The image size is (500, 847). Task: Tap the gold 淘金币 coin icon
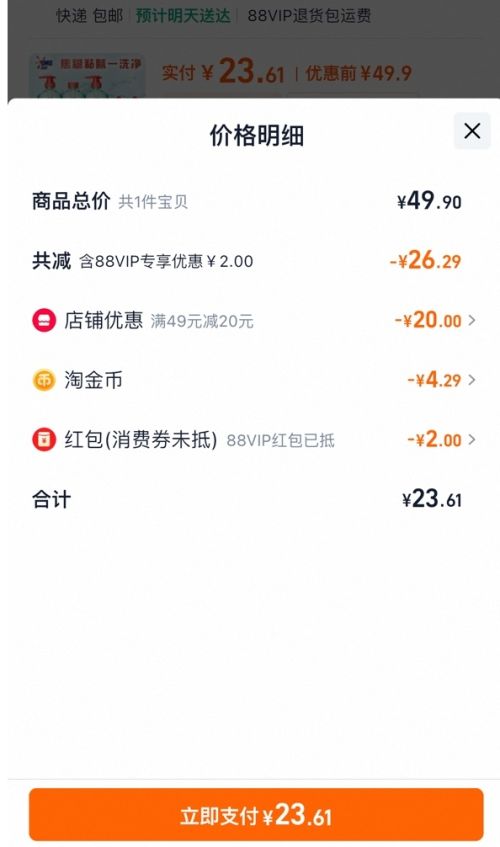pos(44,380)
